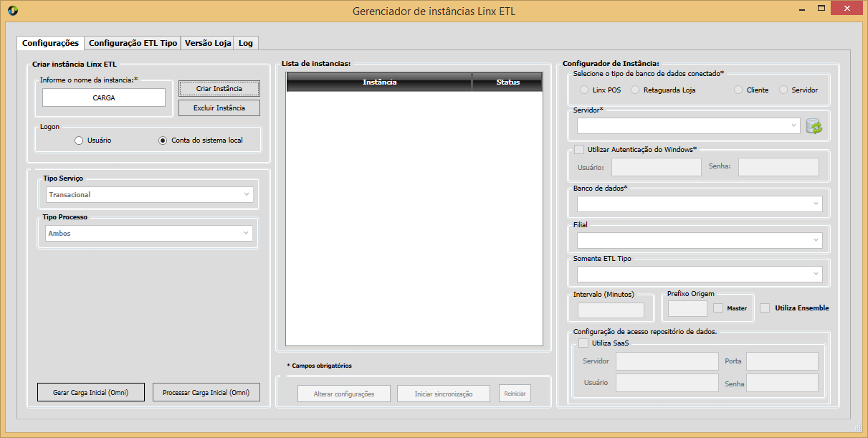Click the Linx ETL app icon in title bar
This screenshot has width=868, height=438.
point(13,11)
